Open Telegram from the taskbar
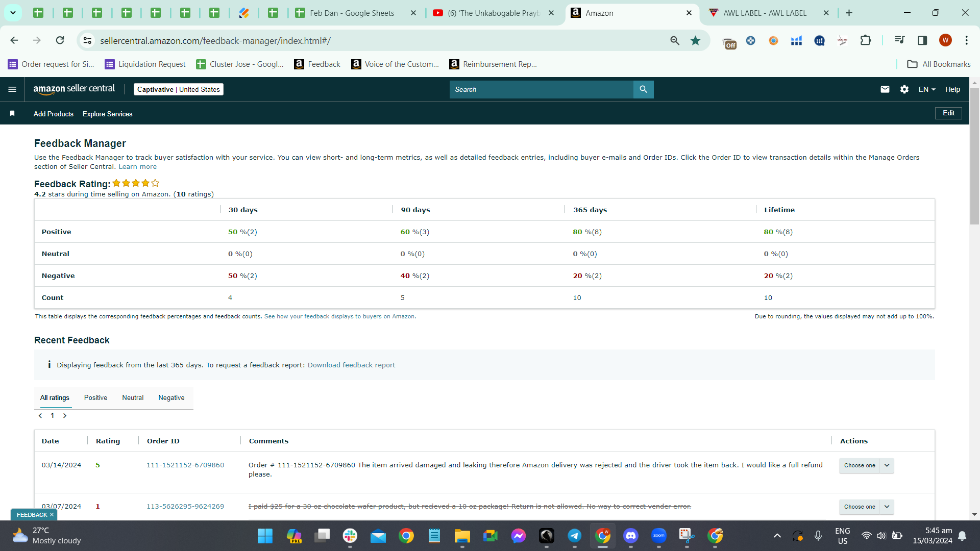This screenshot has height=551, width=980. 575,536
